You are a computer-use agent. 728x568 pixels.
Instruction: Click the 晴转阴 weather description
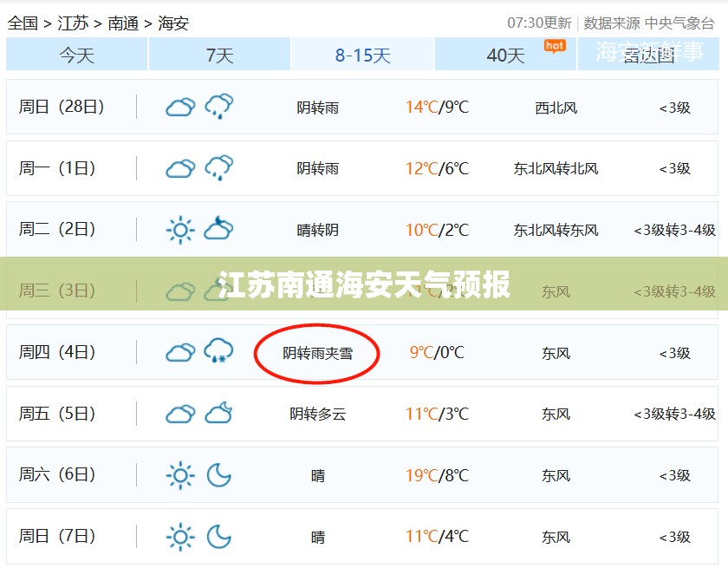click(317, 230)
